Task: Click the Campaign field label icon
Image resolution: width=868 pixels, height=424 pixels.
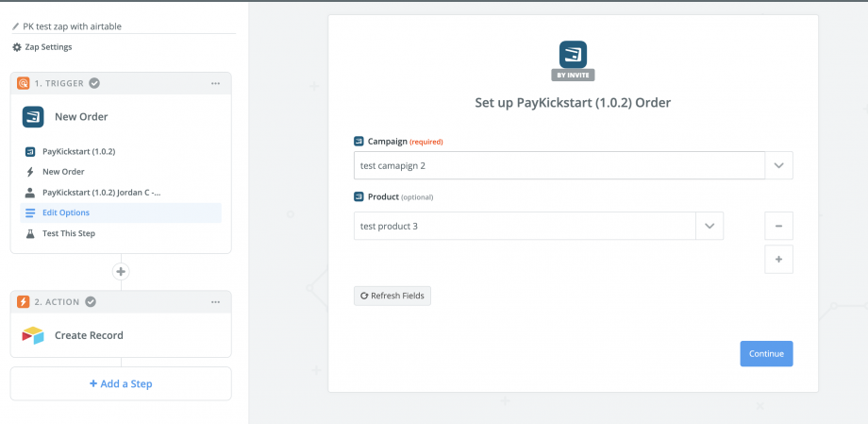Action: (359, 142)
